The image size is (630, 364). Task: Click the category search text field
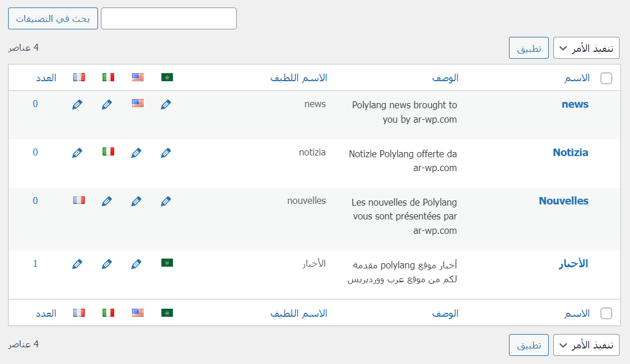coord(169,18)
